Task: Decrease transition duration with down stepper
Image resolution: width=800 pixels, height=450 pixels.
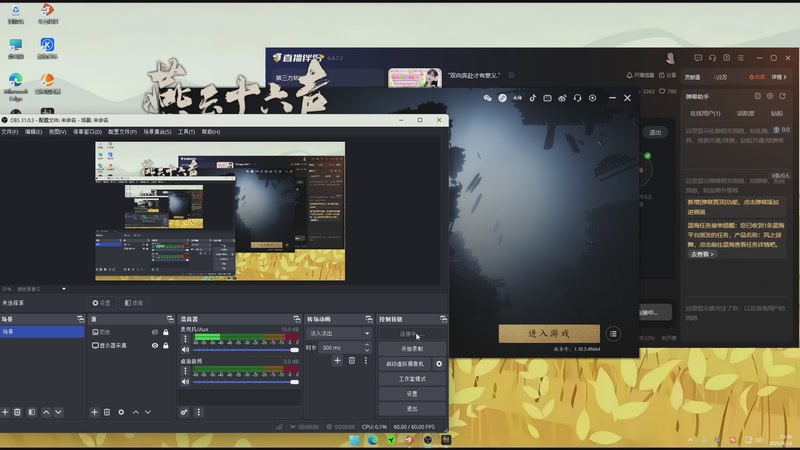Action: [367, 351]
